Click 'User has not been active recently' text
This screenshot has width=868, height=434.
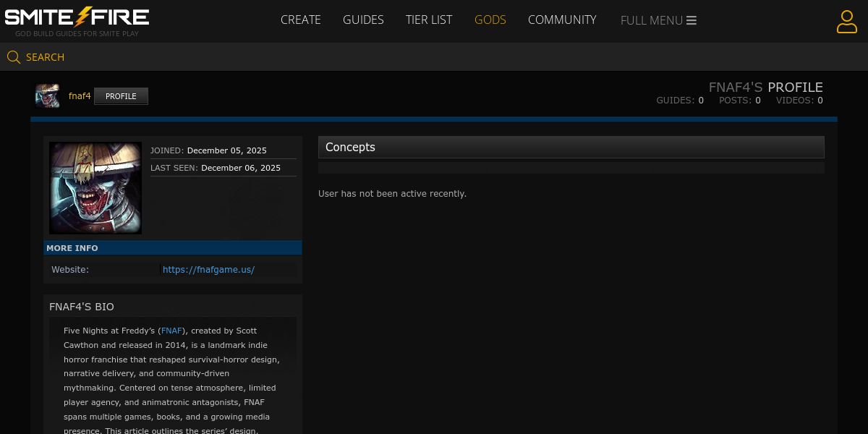[x=392, y=194]
